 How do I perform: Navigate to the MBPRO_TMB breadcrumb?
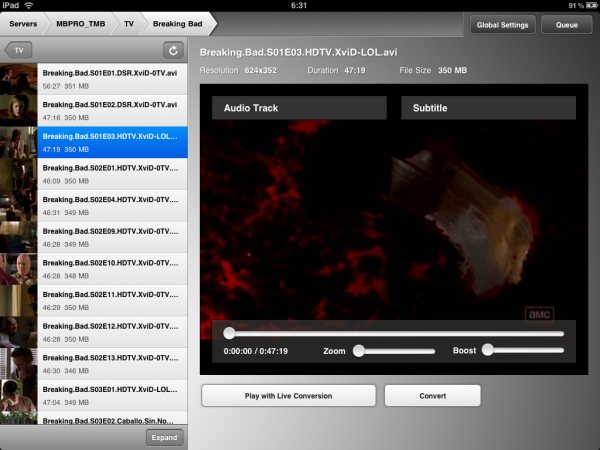click(81, 24)
